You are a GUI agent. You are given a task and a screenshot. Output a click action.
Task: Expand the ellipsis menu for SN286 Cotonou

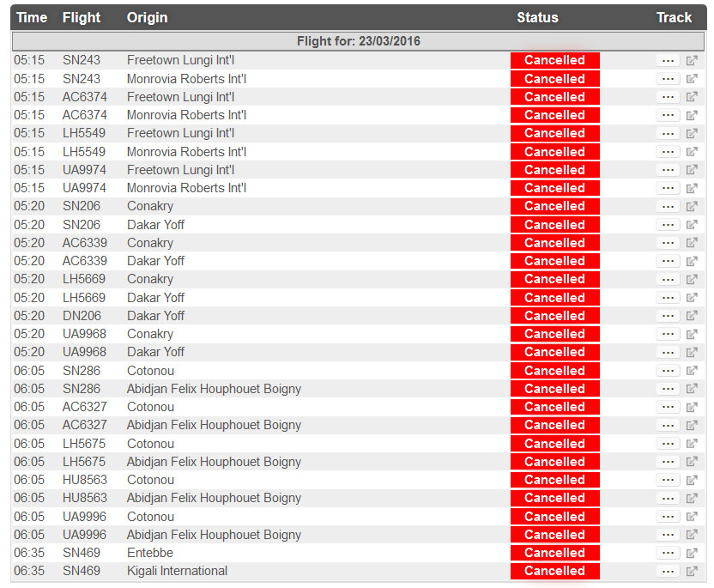pyautogui.click(x=668, y=371)
